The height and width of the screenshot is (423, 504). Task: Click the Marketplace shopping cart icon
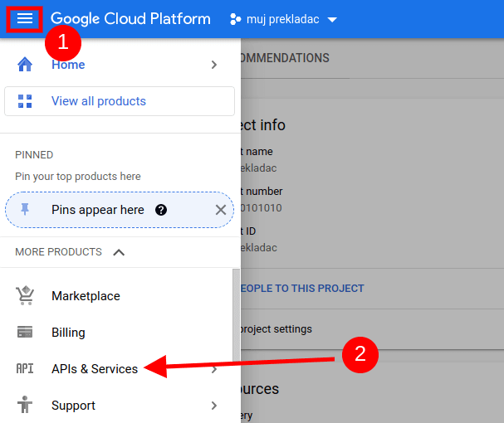[25, 295]
